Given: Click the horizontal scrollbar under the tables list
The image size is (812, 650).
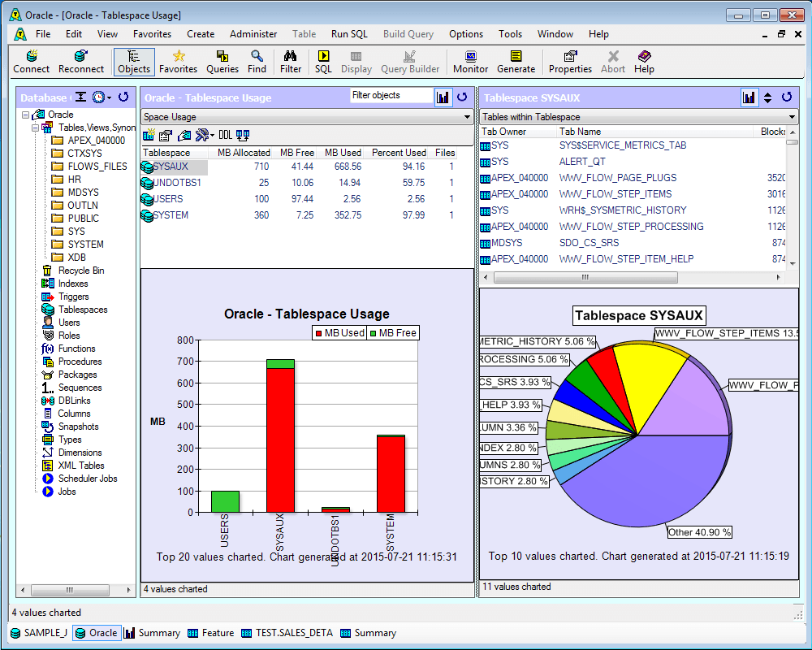Looking at the screenshot, I should point(632,277).
